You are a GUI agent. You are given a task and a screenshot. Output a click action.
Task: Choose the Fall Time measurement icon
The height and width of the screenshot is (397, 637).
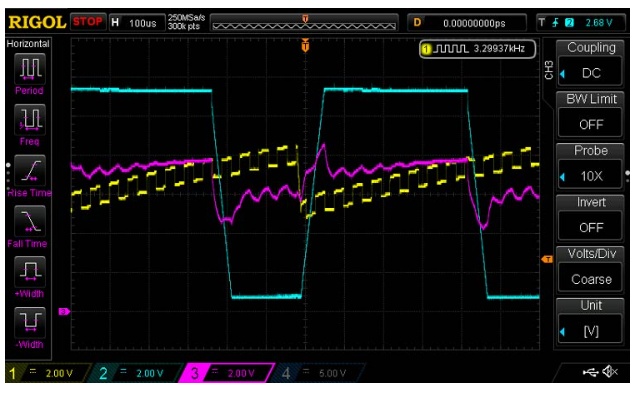[30, 221]
